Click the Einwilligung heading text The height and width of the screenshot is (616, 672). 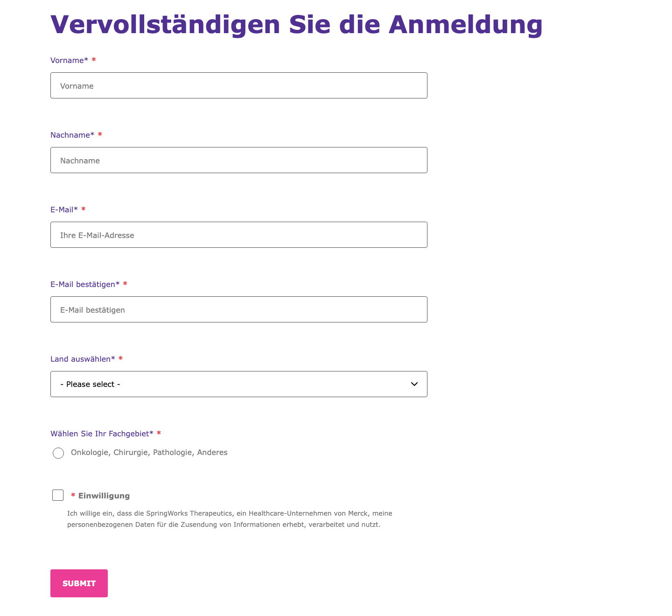(104, 496)
